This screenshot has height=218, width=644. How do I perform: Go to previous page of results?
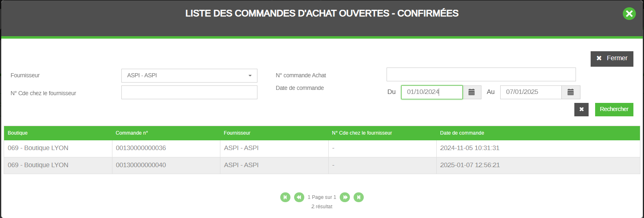pos(299,197)
